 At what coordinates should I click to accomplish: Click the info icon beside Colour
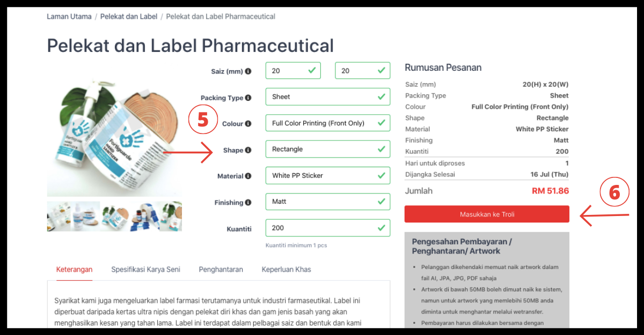pyautogui.click(x=248, y=124)
